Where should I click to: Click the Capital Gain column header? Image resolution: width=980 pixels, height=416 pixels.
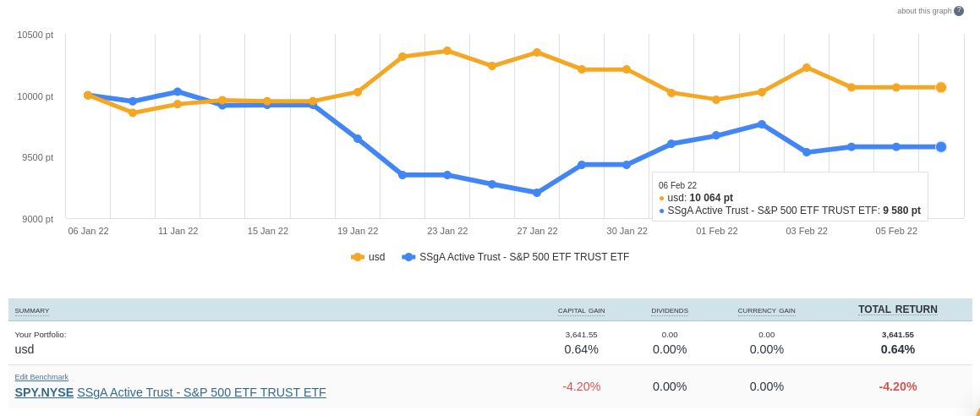581,311
